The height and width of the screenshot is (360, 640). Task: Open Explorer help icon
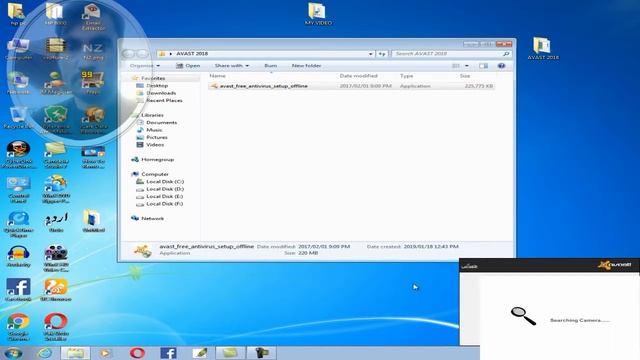coord(502,66)
